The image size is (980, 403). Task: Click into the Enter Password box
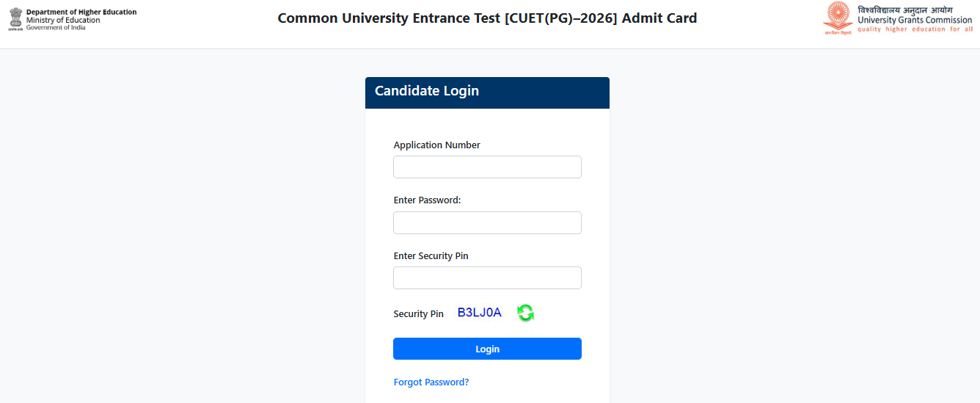[x=487, y=223]
